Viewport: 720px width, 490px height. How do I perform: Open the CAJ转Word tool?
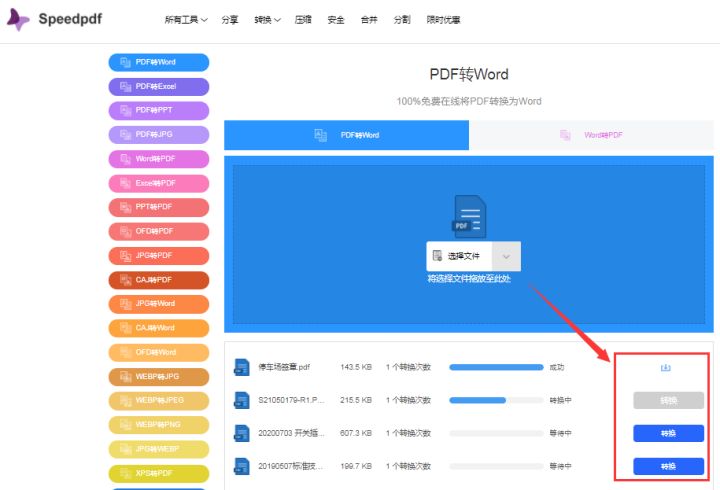pos(159,328)
